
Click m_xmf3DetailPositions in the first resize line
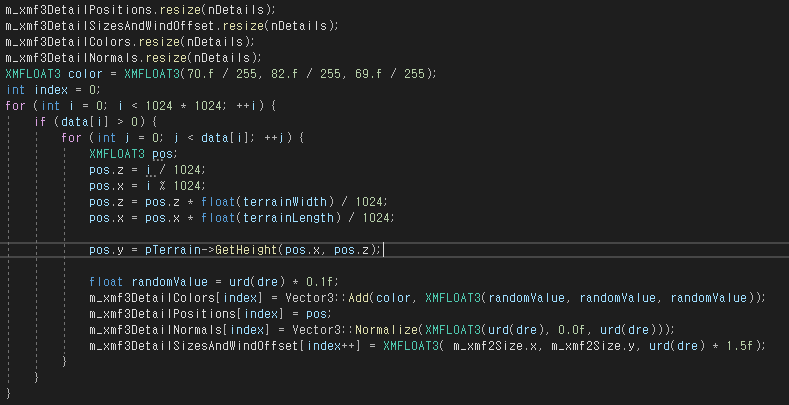79,10
